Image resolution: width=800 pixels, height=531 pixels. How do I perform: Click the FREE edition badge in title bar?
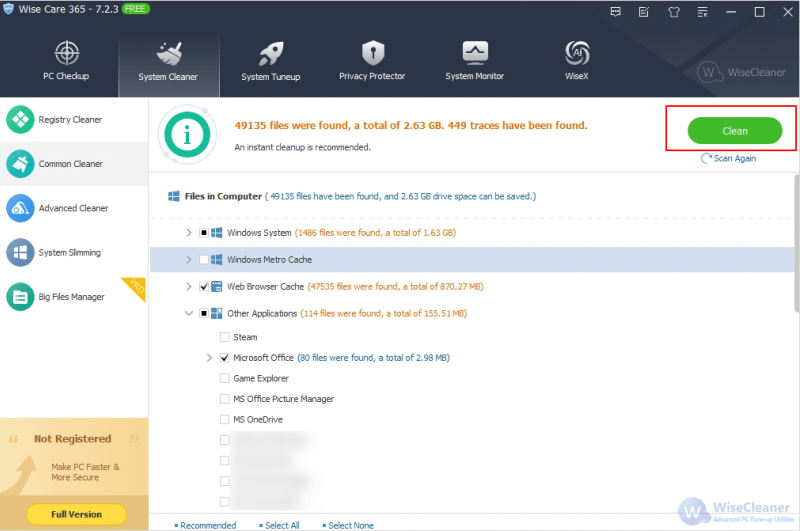(135, 9)
